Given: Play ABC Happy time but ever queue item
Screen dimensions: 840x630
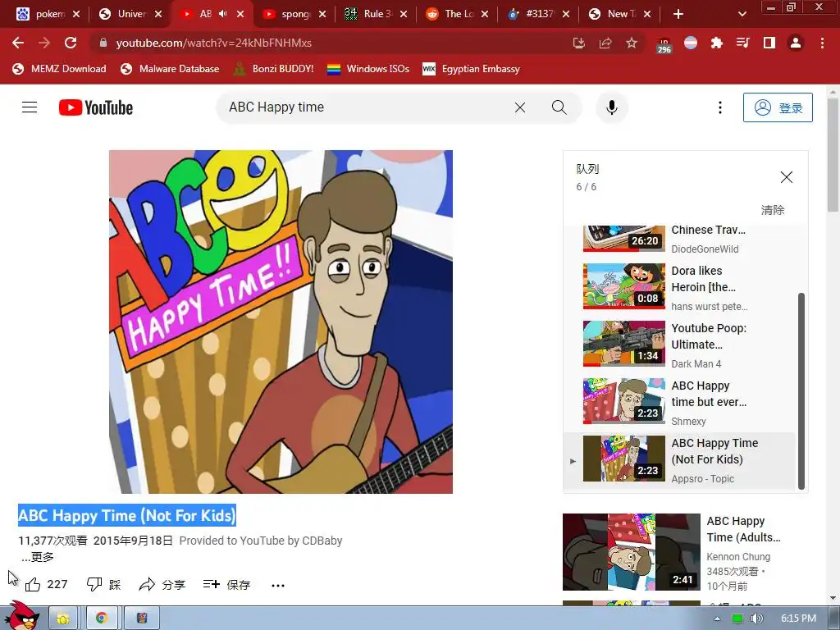Looking at the screenshot, I should (679, 401).
